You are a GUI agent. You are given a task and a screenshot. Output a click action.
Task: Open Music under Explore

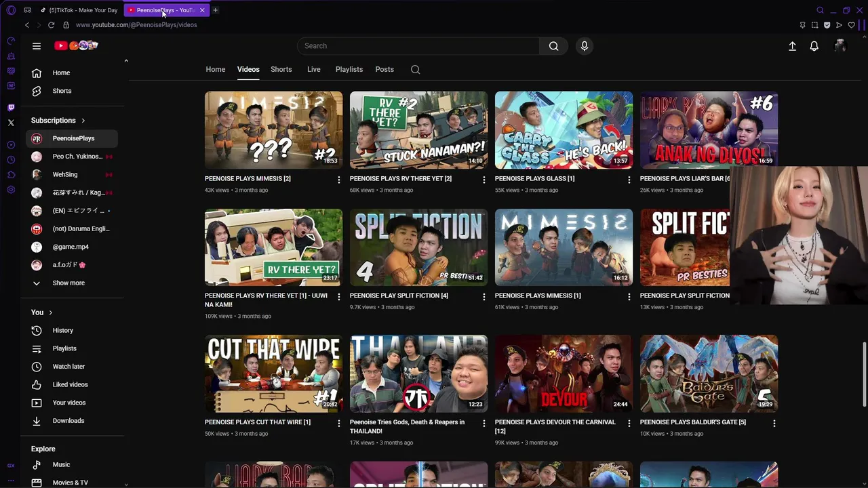[72, 465]
